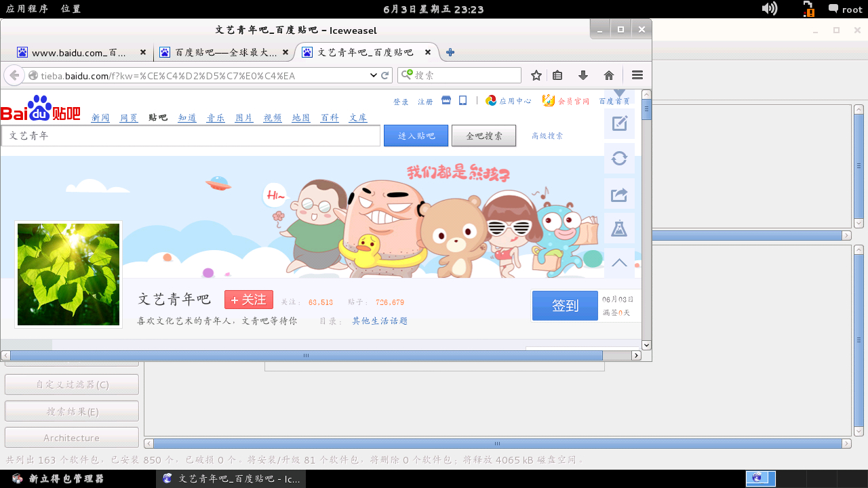Click the search engine selector icon
The height and width of the screenshot is (488, 868).
407,75
